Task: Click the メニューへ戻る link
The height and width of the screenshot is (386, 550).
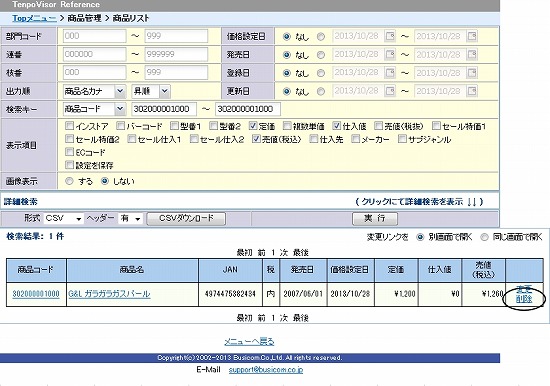Action: click(249, 341)
